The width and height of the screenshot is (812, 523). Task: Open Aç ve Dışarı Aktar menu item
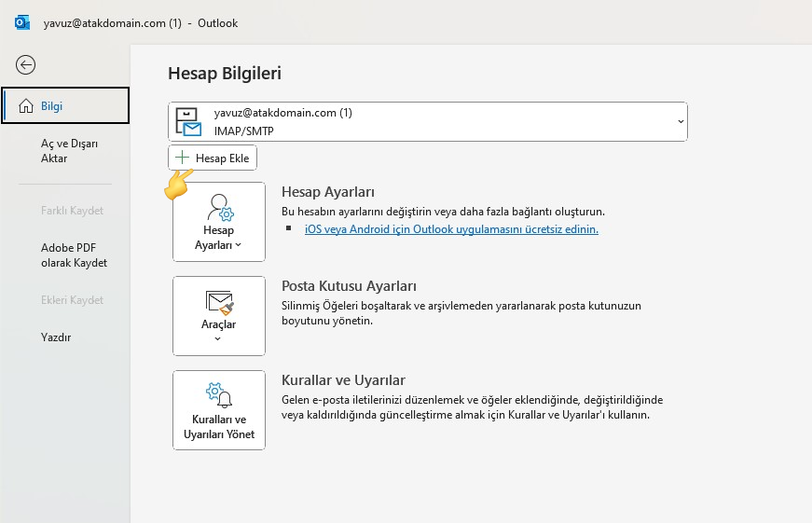coord(69,151)
